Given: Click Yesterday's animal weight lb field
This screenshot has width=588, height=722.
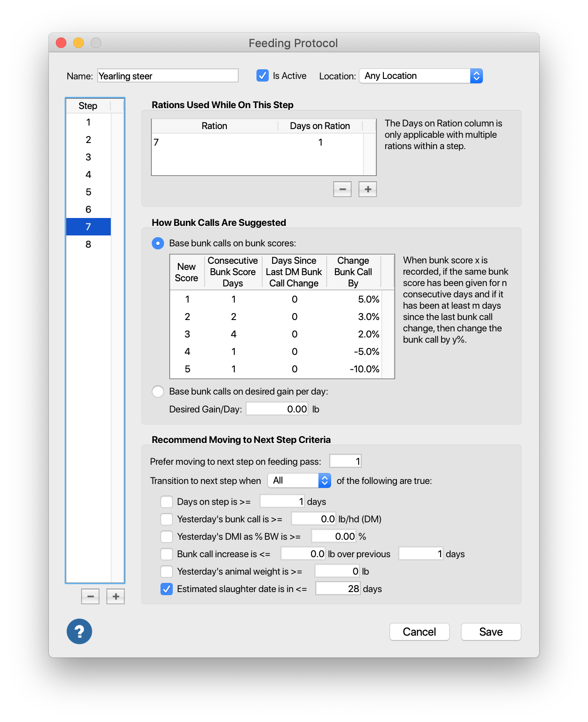Looking at the screenshot, I should (x=338, y=571).
